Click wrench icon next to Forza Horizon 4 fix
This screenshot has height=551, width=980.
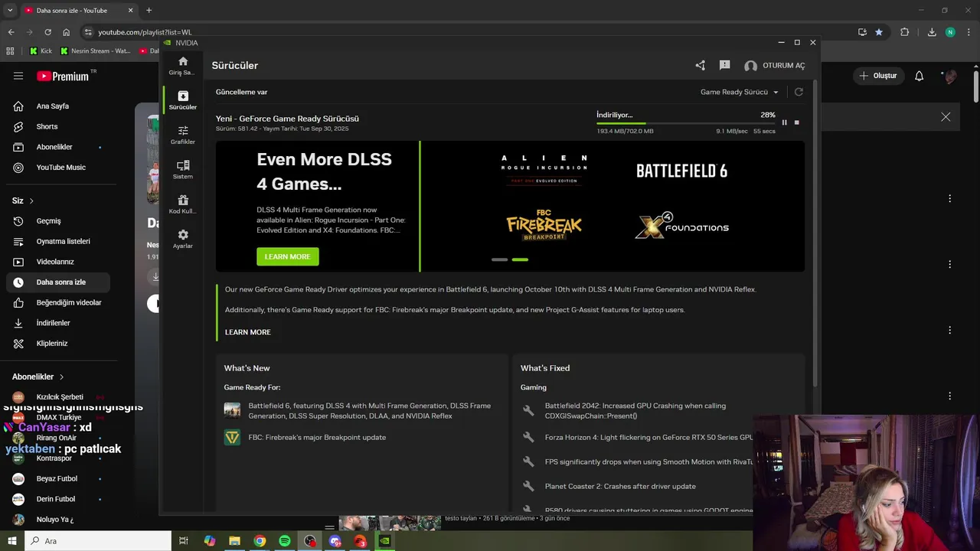click(528, 437)
